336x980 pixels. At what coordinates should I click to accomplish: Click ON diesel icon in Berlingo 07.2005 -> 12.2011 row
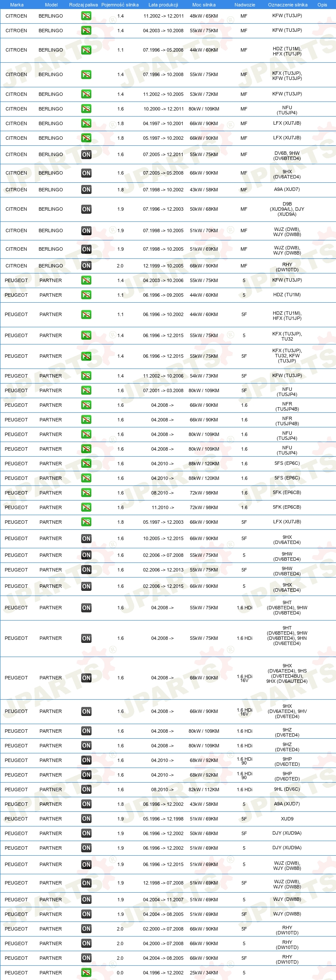point(86,154)
